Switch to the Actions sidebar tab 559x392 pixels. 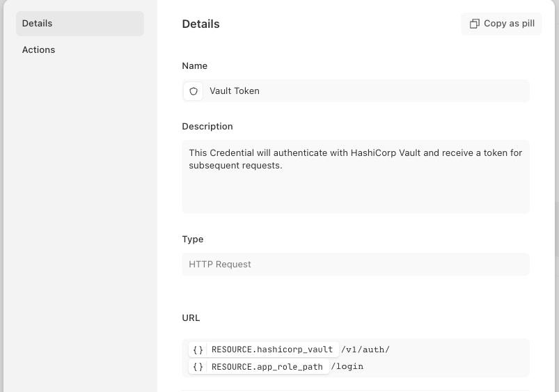pyautogui.click(x=38, y=50)
